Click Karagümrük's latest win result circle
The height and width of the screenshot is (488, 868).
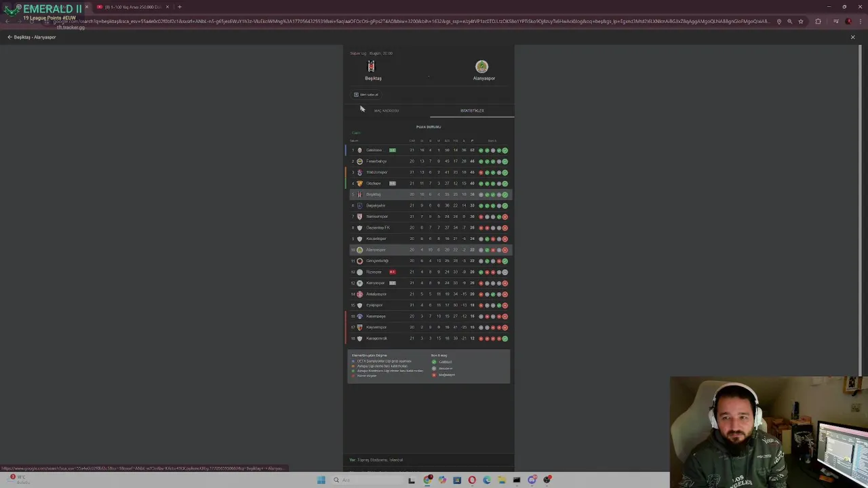[x=505, y=338]
